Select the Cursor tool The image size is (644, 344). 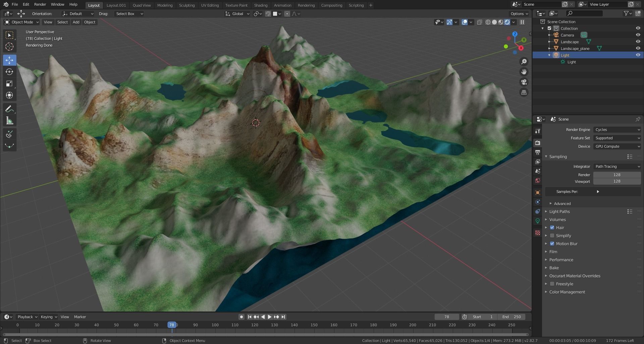(x=9, y=47)
